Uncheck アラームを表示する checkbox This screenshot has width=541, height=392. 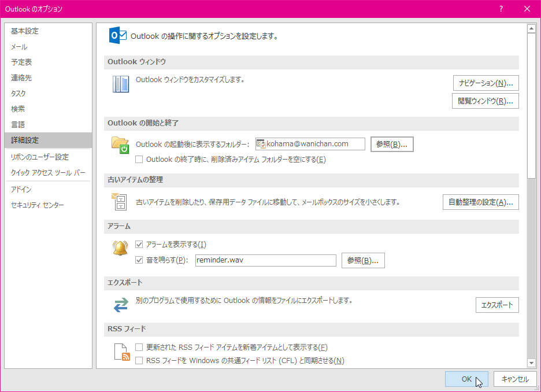click(139, 245)
